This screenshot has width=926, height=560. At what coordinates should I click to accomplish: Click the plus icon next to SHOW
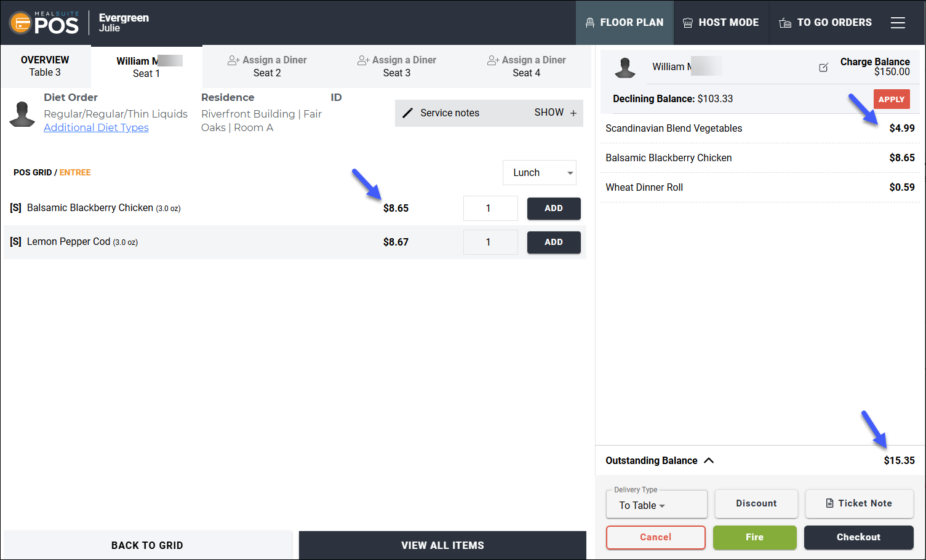pyautogui.click(x=573, y=113)
